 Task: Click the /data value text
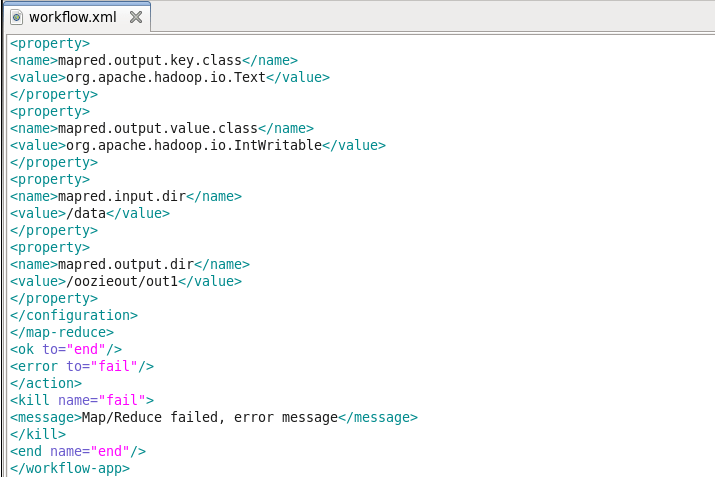[85, 213]
